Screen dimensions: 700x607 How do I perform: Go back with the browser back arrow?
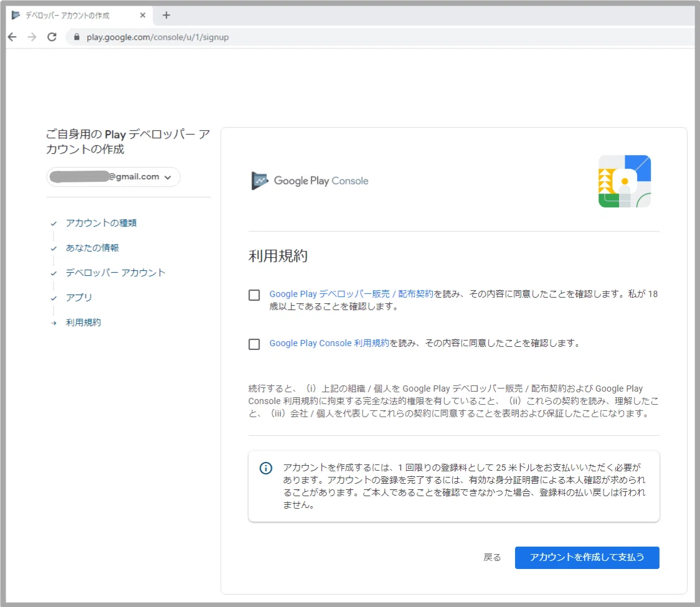point(12,37)
